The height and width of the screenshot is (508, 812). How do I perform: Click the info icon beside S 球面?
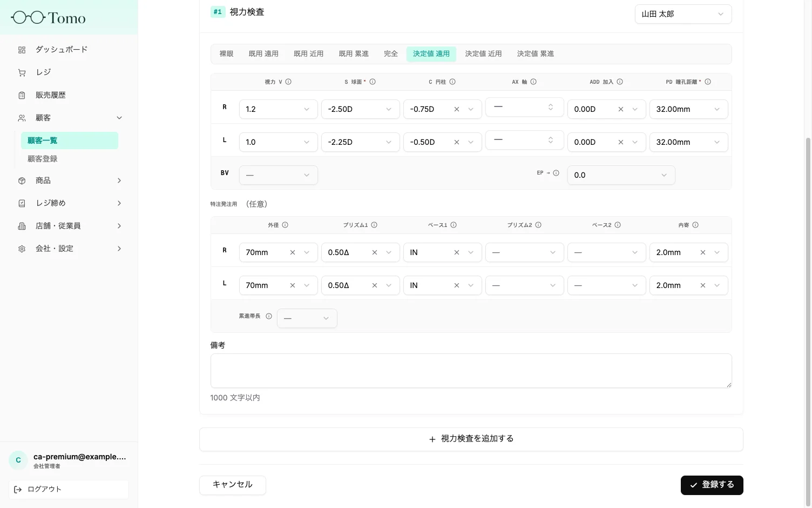pos(373,82)
